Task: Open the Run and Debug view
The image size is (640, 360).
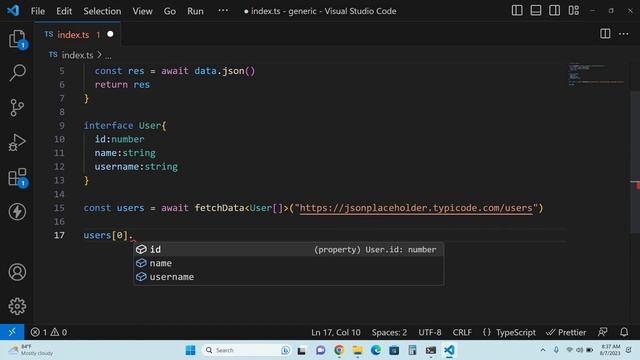Action: pos(17,143)
